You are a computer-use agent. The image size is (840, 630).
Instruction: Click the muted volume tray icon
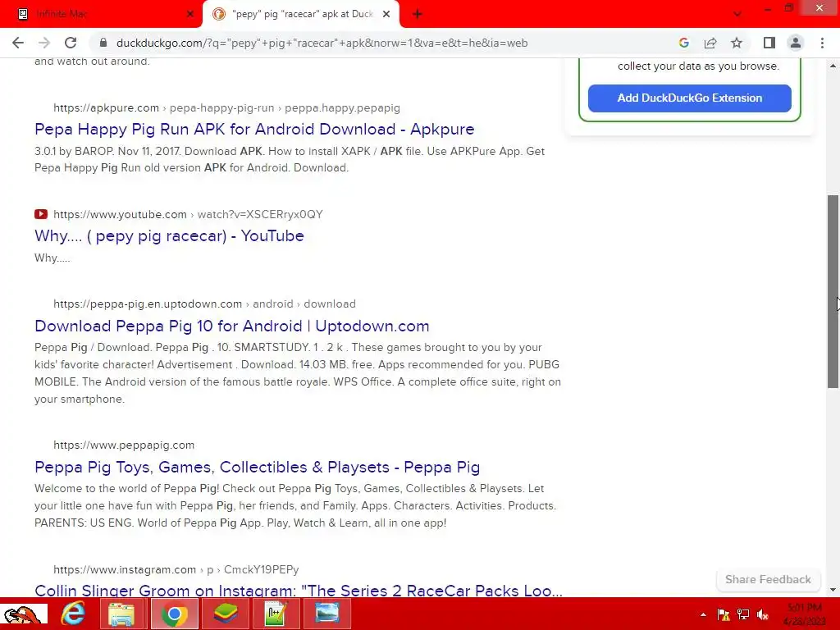(763, 614)
